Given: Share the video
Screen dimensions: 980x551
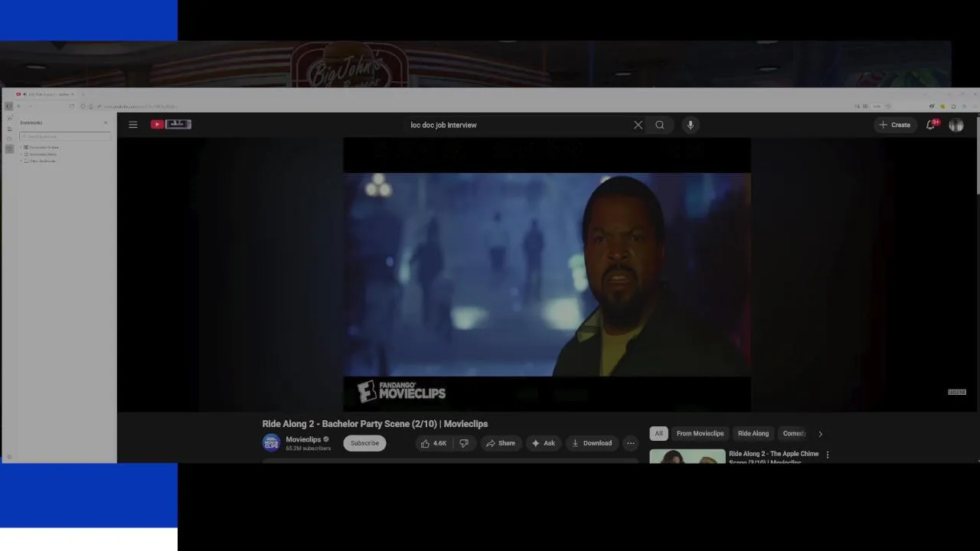Looking at the screenshot, I should click(x=501, y=443).
